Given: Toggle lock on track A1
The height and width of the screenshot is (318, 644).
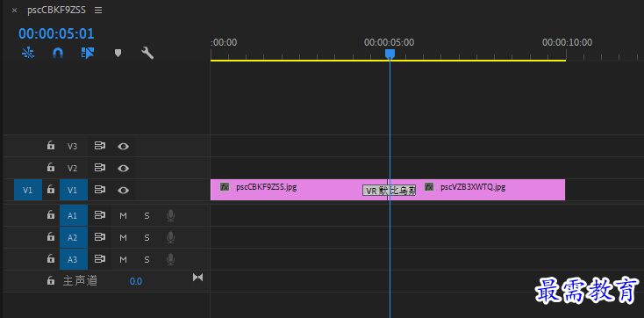Looking at the screenshot, I should point(51,214).
